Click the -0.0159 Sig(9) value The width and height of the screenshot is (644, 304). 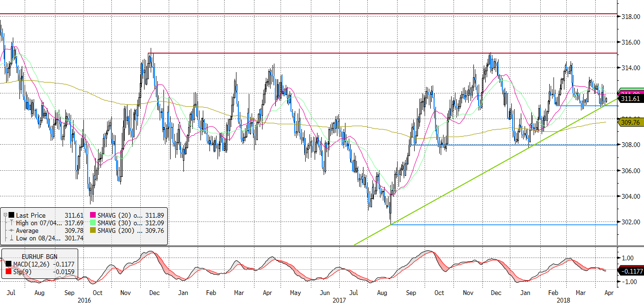pyautogui.click(x=63, y=271)
